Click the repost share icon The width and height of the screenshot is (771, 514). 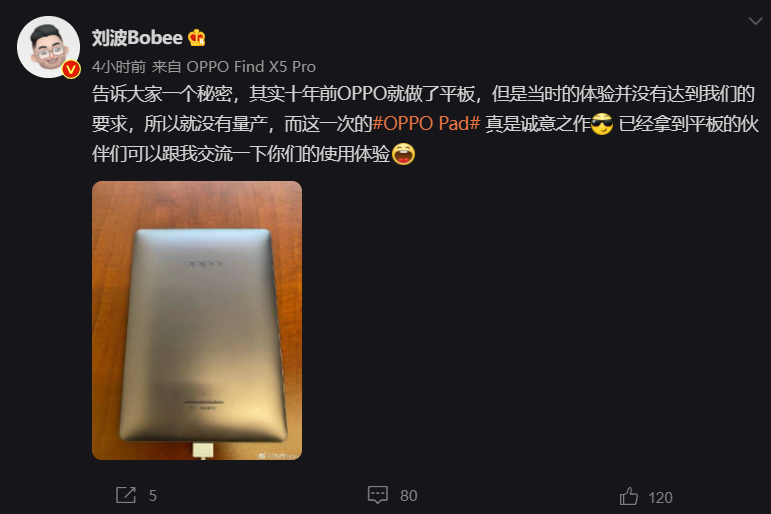click(x=126, y=495)
